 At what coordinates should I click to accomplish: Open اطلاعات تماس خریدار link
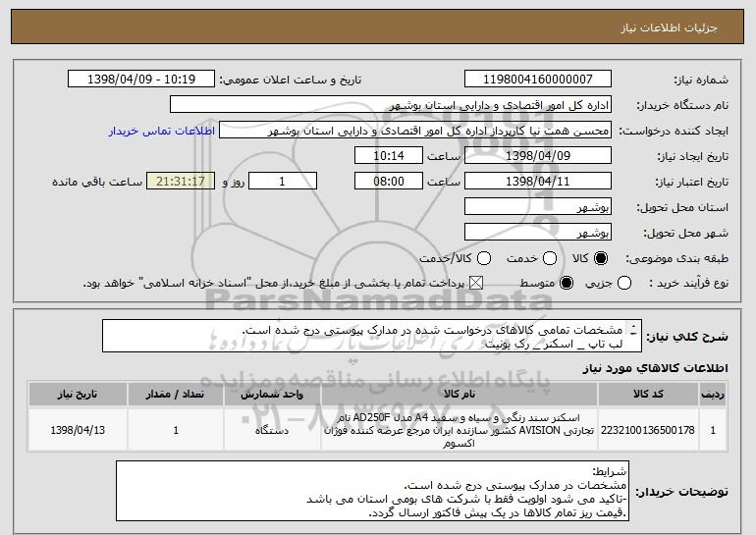pos(161,131)
